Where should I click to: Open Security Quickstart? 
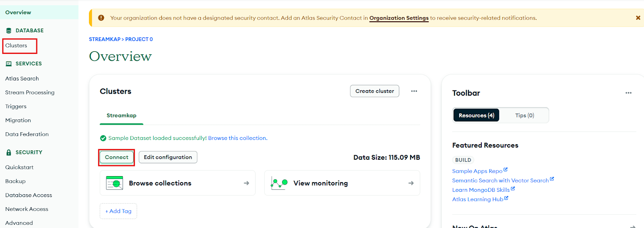pos(19,167)
